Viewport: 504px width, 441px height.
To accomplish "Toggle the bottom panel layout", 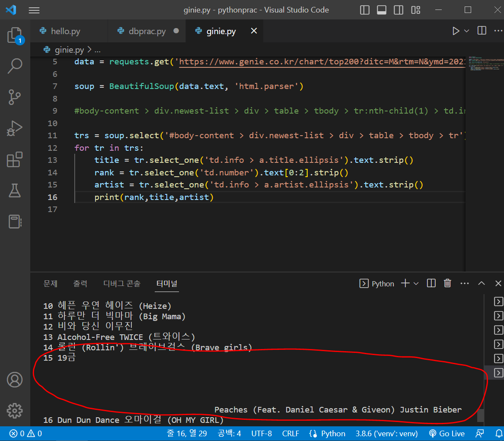I will [382, 10].
